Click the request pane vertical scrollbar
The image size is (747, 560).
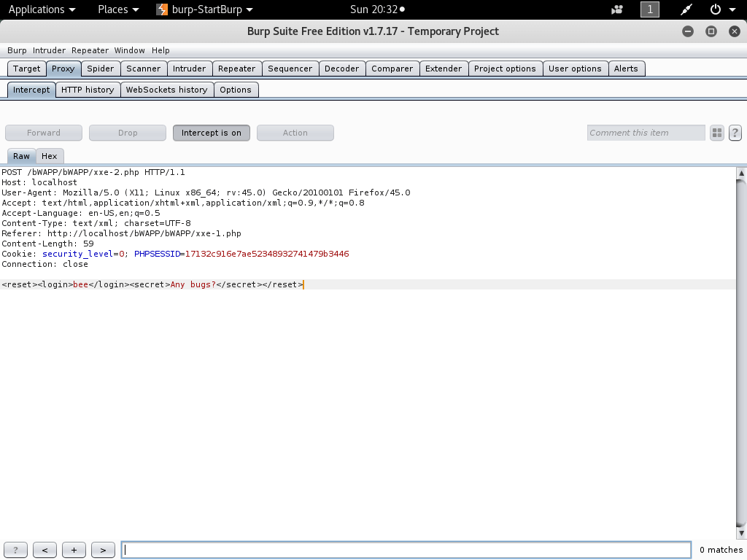(x=742, y=350)
